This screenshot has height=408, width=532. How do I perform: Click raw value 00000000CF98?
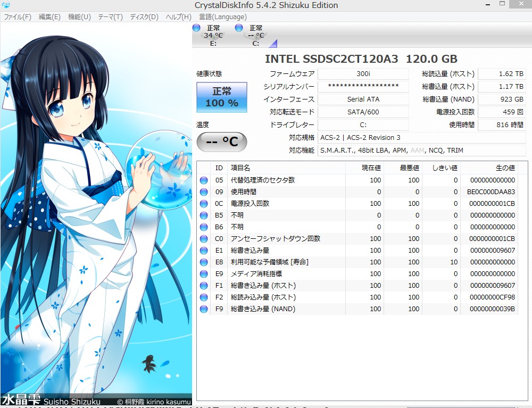(492, 297)
